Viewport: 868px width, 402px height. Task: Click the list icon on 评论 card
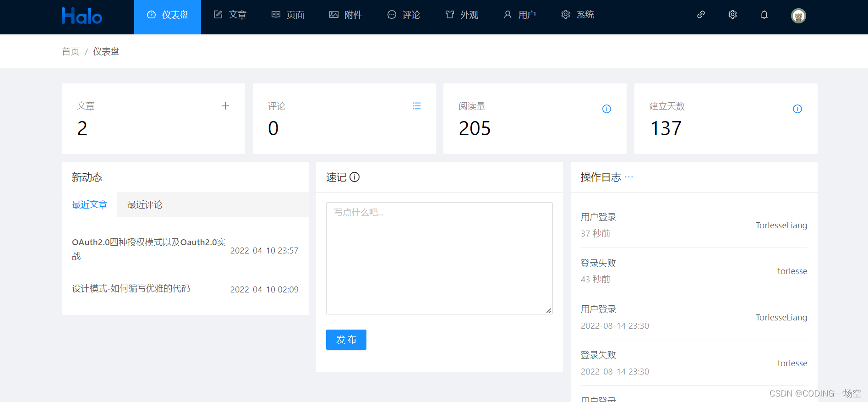[x=416, y=106]
